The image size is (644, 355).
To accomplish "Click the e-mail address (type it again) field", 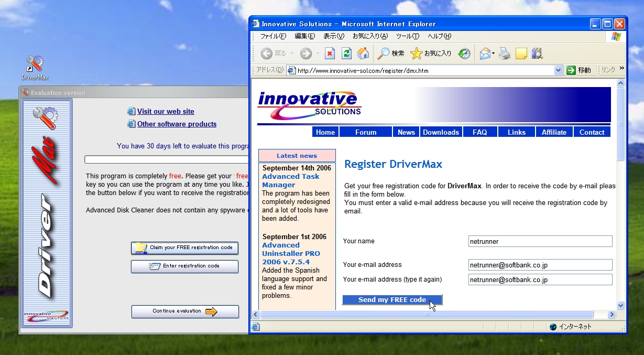I will coord(540,279).
